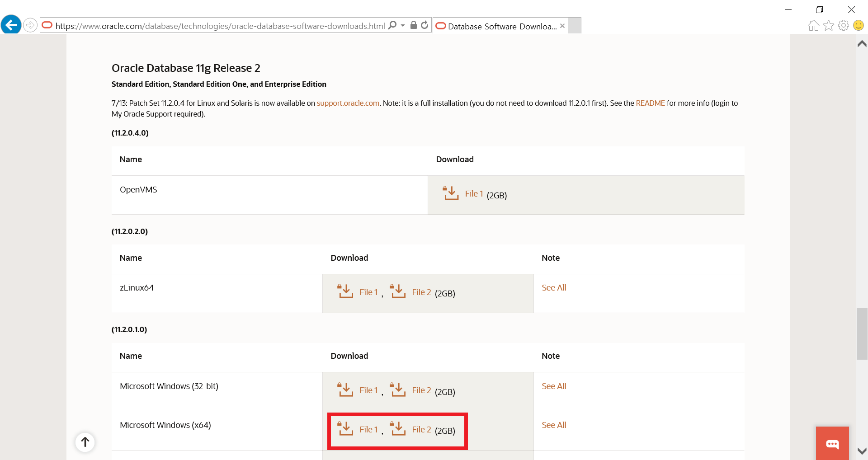Image resolution: width=868 pixels, height=460 pixels.
Task: Click the (11.2.0.4.0) version label
Action: [x=130, y=133]
